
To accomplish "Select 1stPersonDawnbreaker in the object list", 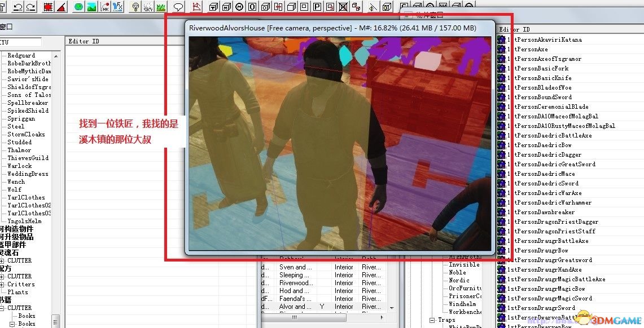I will pyautogui.click(x=541, y=212).
